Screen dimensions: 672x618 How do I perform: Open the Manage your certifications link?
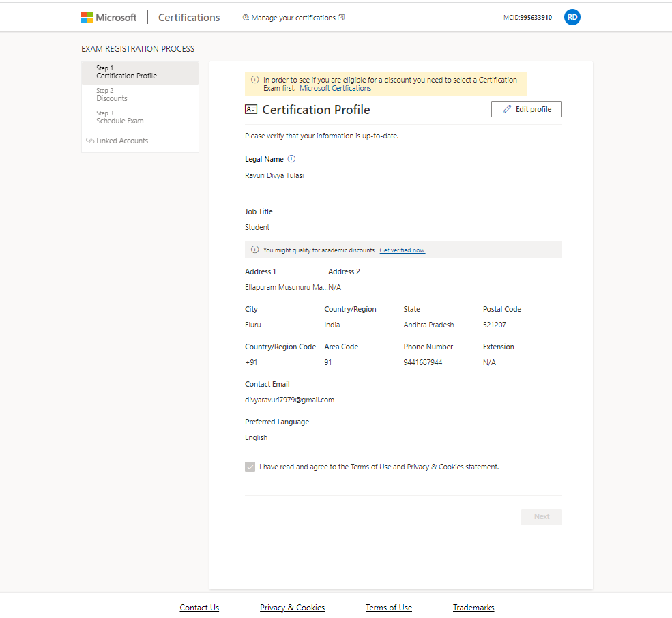pos(293,18)
